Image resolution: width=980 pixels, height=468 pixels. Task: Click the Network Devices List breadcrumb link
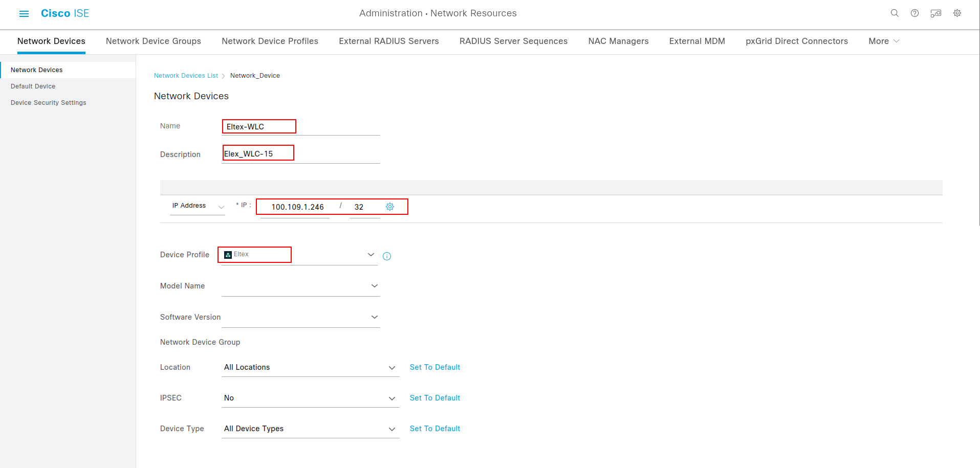click(x=186, y=76)
